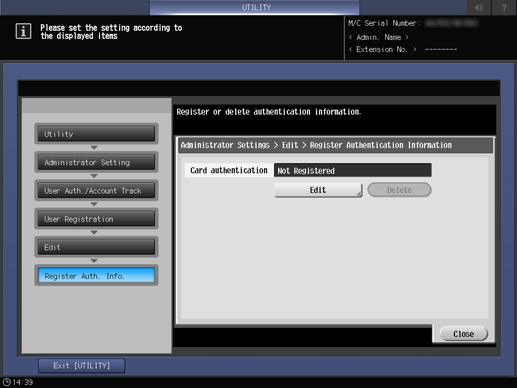Click the information icon beside the message
Screen dimensions: 517x388
23,31
